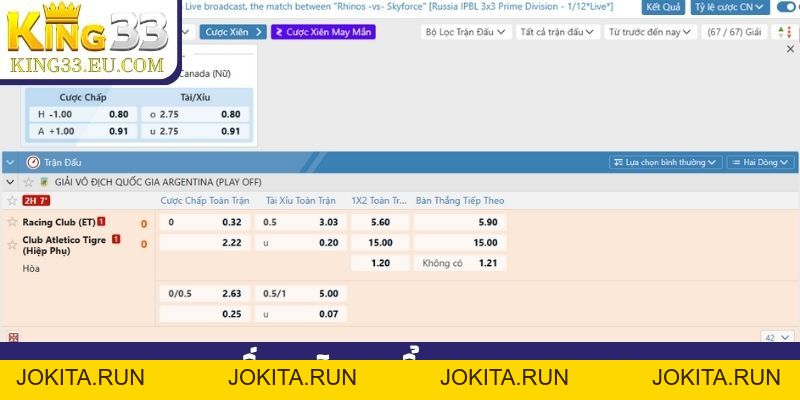Open the Bộ Lọc Trận Đấu filter dropdown
Image resolution: width=800 pixels, height=400 pixels.
pyautogui.click(x=465, y=32)
